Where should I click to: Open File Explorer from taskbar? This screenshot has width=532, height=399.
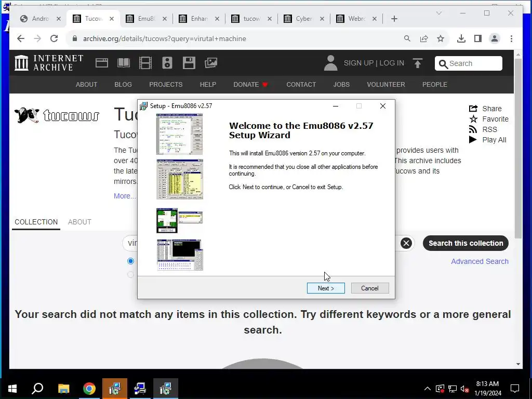(63, 389)
